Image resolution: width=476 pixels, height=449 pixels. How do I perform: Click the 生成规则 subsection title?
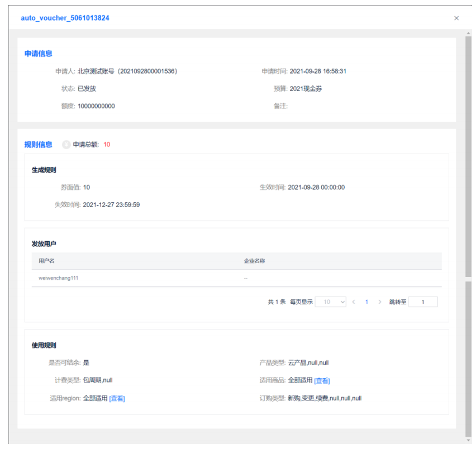pos(44,170)
